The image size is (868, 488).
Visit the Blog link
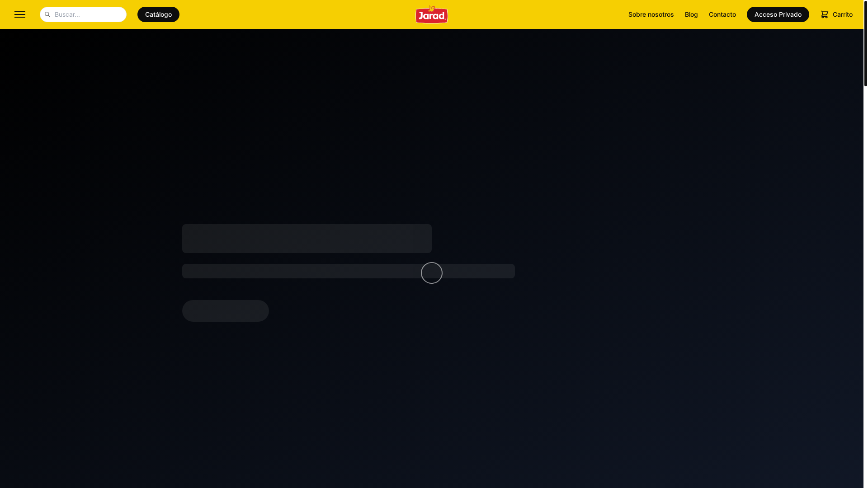point(691,14)
